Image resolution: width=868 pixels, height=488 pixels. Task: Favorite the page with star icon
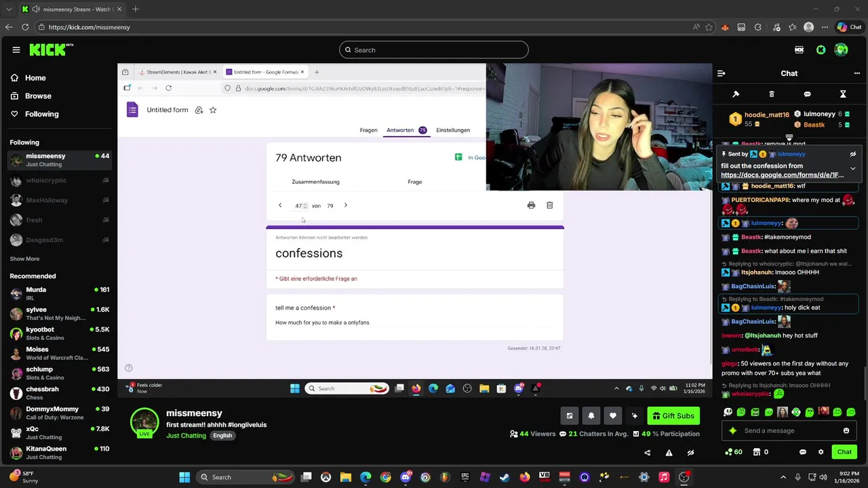709,27
